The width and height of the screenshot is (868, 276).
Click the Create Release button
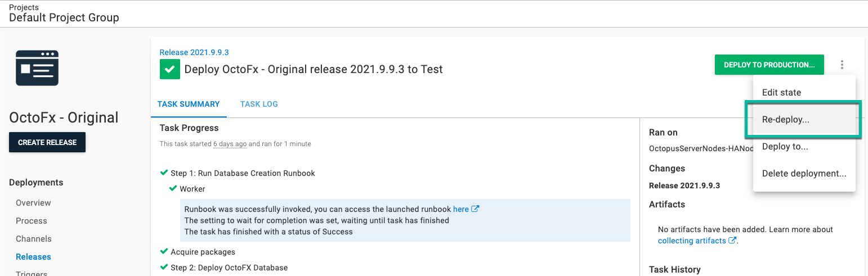tap(47, 143)
